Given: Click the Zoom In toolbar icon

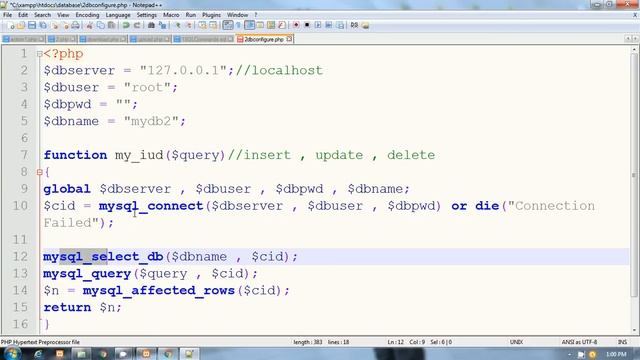Looking at the screenshot, I should [178, 25].
